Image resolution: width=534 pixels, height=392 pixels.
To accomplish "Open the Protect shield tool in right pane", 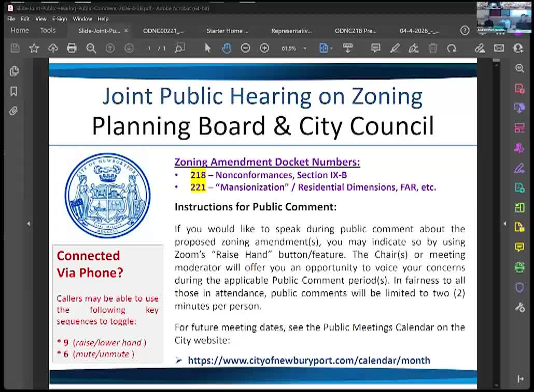I will tap(519, 287).
